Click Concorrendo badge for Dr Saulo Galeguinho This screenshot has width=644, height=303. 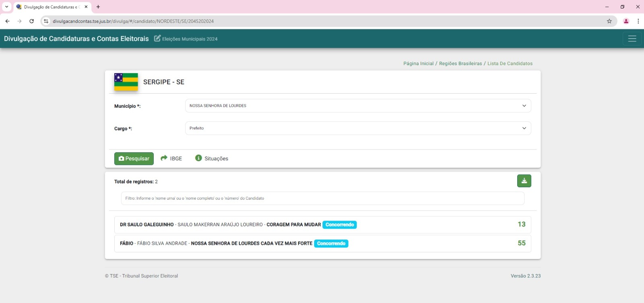click(x=340, y=225)
